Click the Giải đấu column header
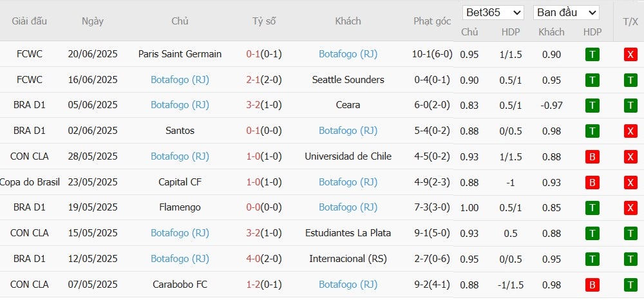The width and height of the screenshot is (644, 300). 29,21
